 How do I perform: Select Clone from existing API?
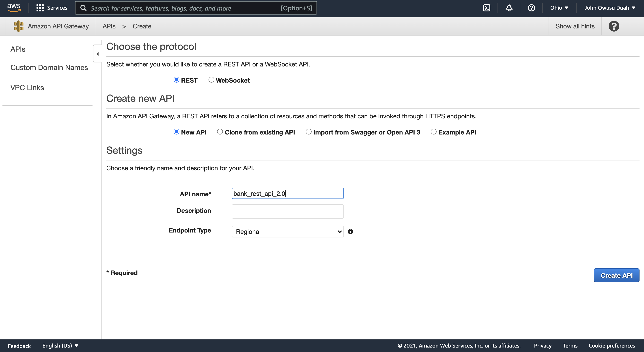[220, 132]
